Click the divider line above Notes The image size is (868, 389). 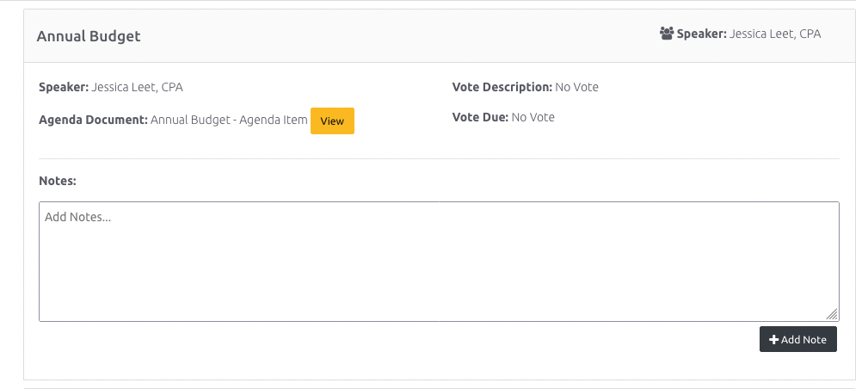click(439, 158)
